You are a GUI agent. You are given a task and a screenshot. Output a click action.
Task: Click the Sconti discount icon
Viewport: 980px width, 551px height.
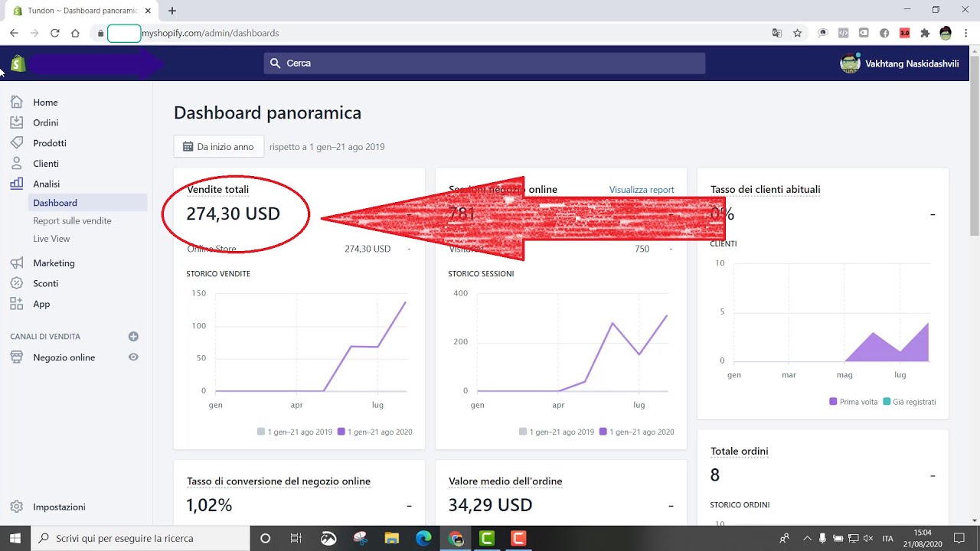pos(17,283)
